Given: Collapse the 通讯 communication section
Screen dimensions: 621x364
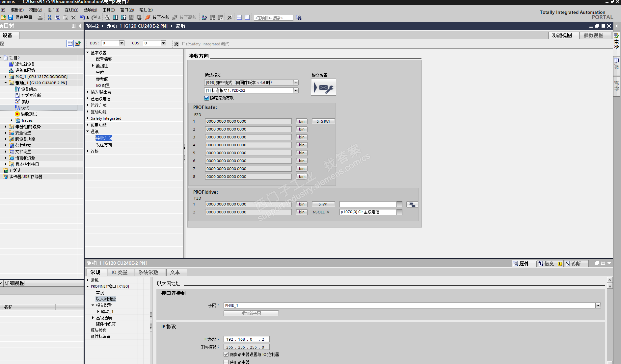Looking at the screenshot, I should [x=88, y=132].
